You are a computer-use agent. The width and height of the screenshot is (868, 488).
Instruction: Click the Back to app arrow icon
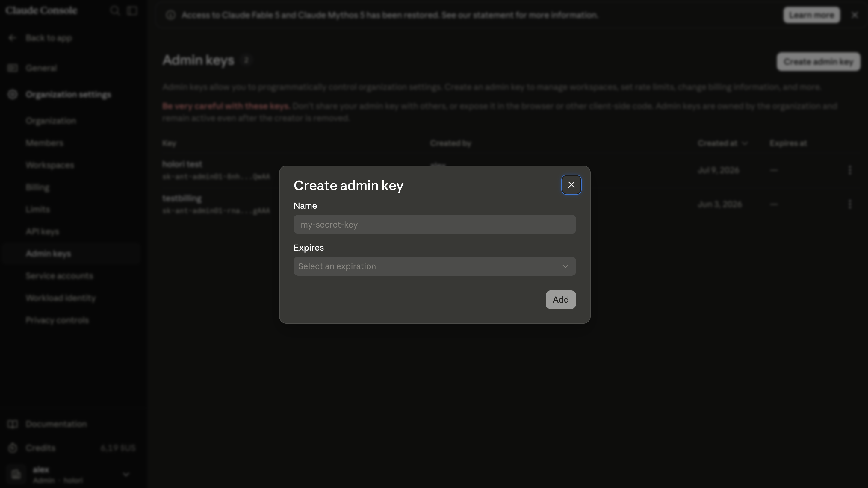tap(13, 38)
